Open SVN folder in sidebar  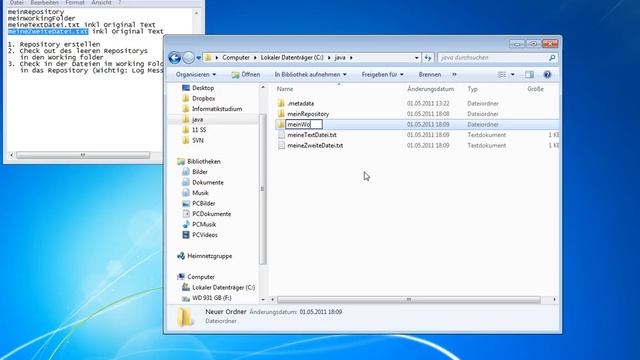click(198, 140)
